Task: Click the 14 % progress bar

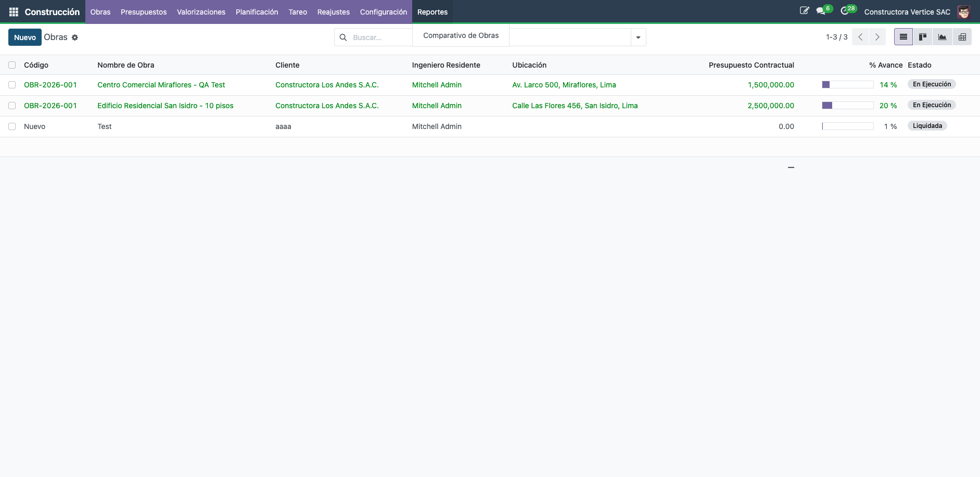Action: point(847,85)
